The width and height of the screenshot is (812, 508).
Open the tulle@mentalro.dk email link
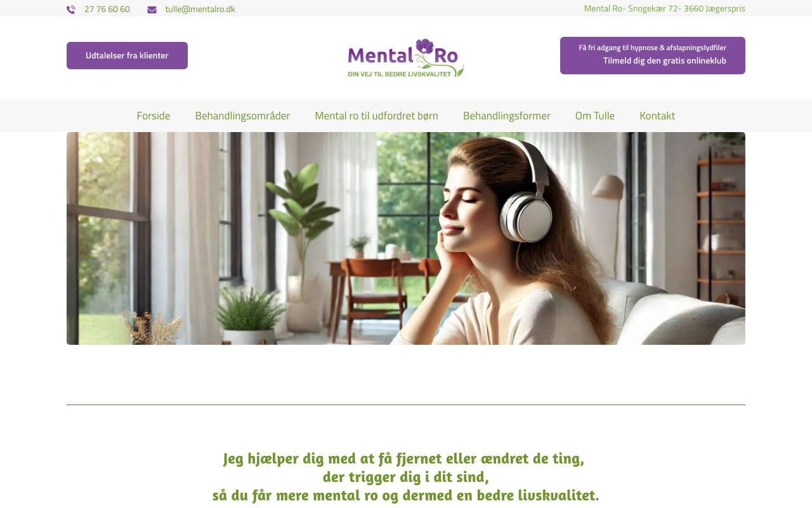(x=200, y=9)
